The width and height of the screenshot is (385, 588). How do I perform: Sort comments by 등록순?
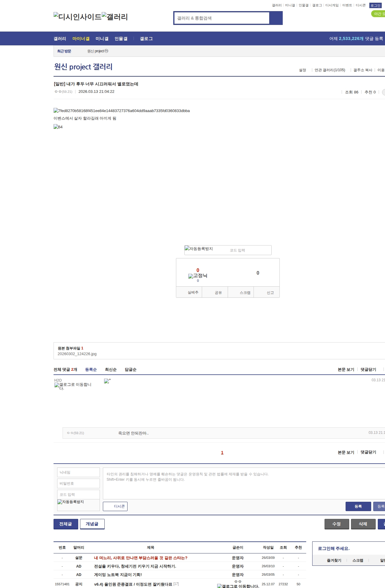91,370
